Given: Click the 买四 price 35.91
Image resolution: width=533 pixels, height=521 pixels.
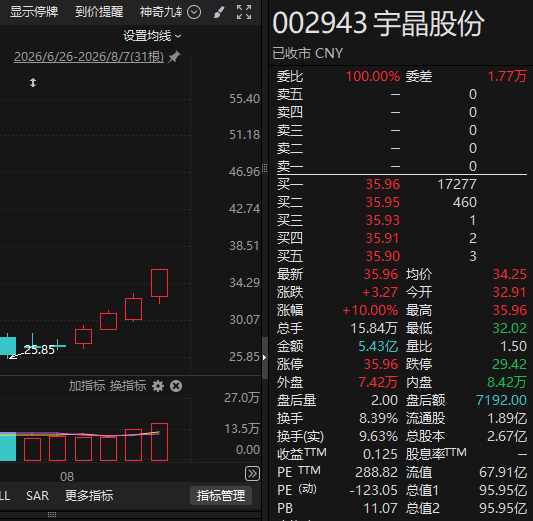Looking at the screenshot, I should coord(383,239).
